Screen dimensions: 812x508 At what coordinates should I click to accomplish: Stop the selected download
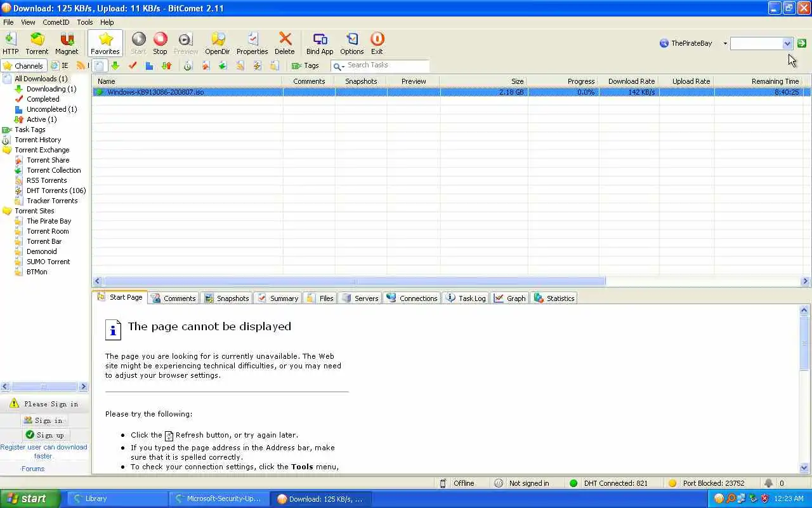coord(160,43)
